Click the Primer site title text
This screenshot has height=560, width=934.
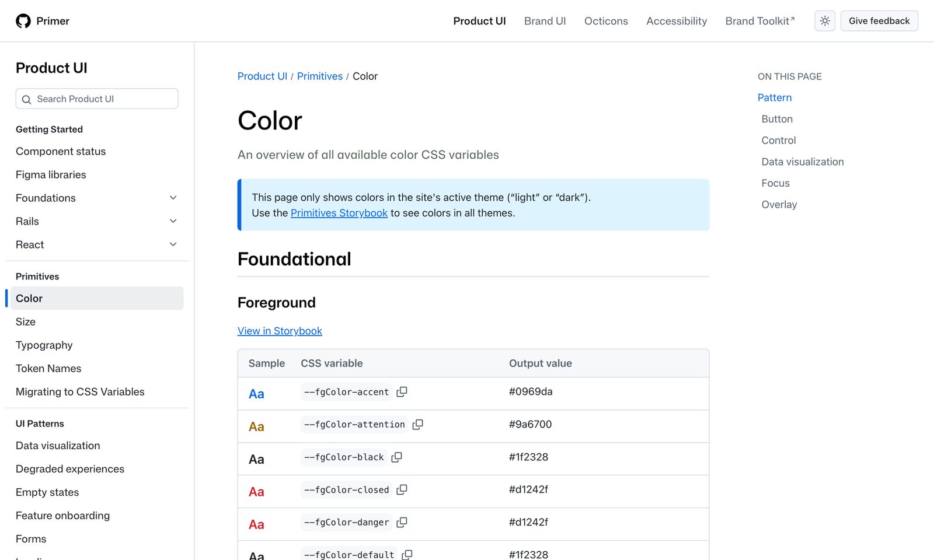point(53,21)
